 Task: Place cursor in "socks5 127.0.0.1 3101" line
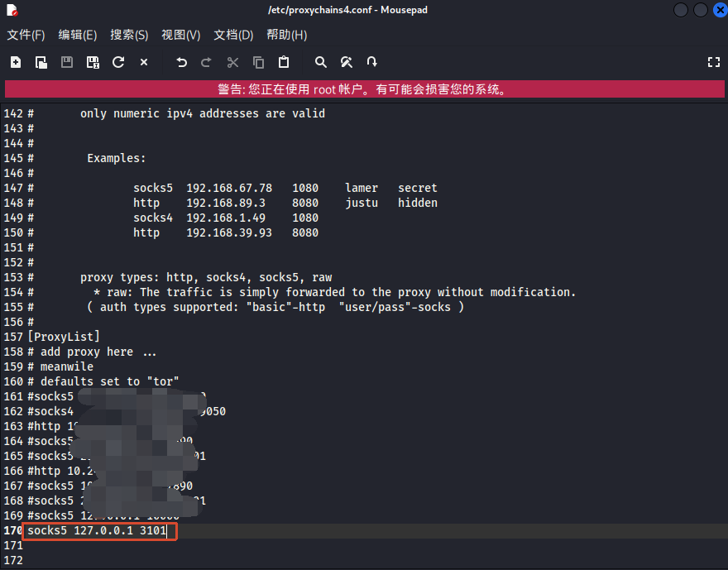(97, 530)
